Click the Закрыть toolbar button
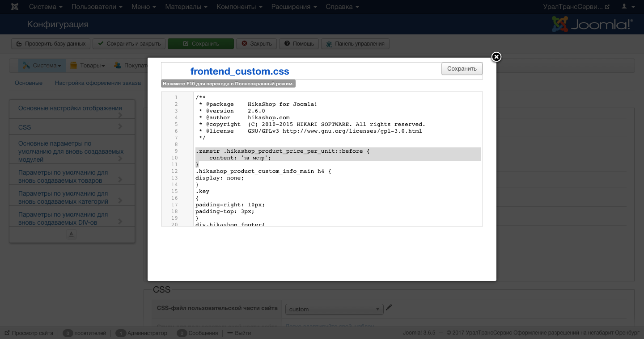 257,44
